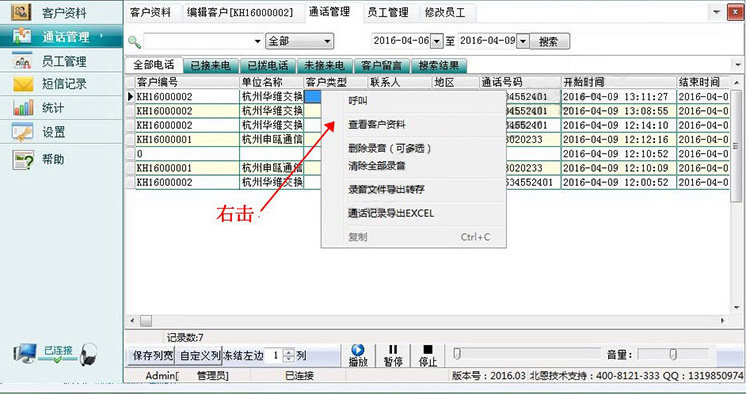
Task: Open tab list dropdown arrow top right
Action: 717,12
